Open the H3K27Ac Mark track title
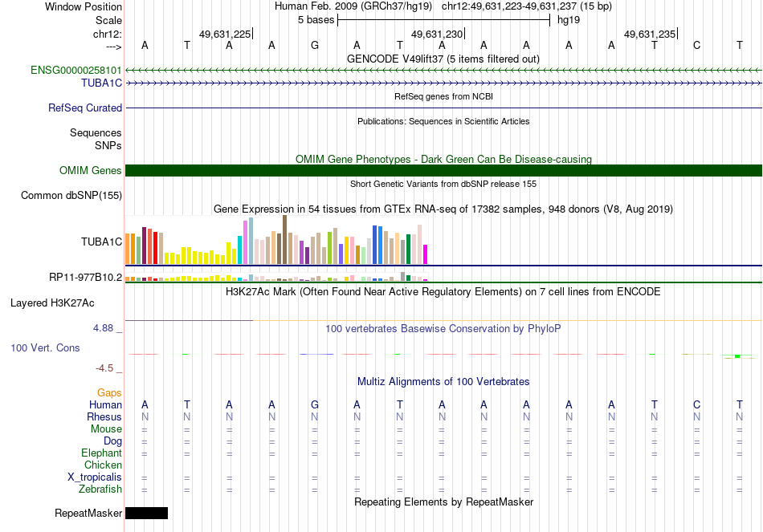This screenshot has height=532, width=763. tap(443, 292)
